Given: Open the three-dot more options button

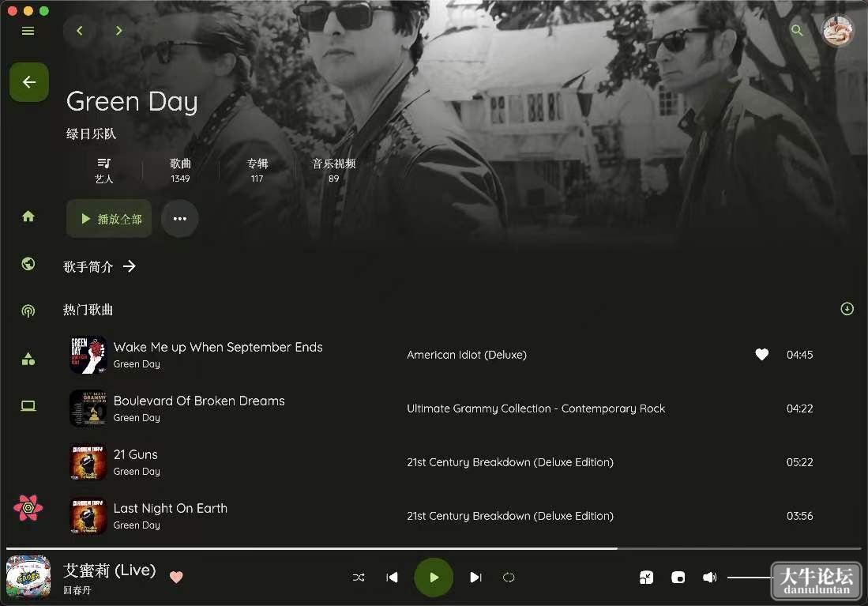Looking at the screenshot, I should [x=180, y=219].
